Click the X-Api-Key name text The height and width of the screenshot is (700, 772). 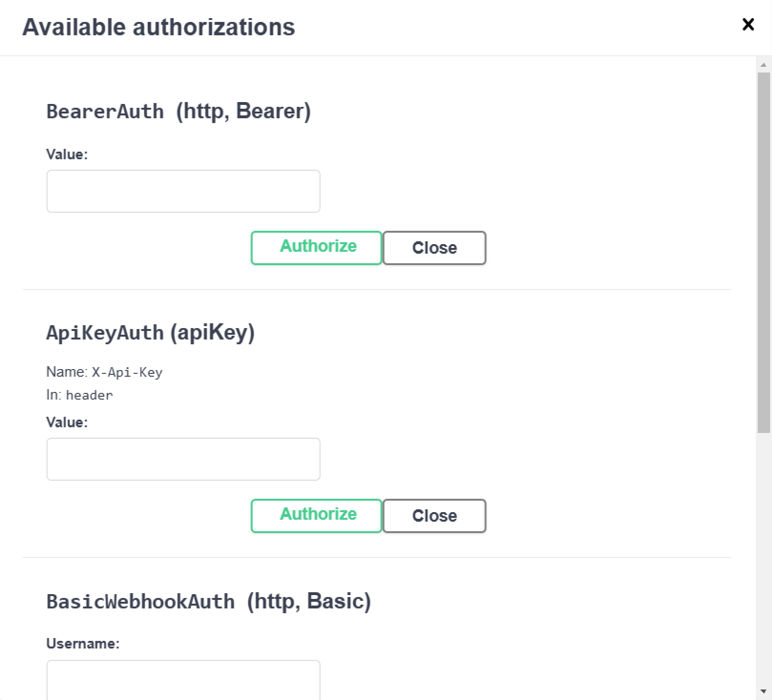pyautogui.click(x=127, y=372)
